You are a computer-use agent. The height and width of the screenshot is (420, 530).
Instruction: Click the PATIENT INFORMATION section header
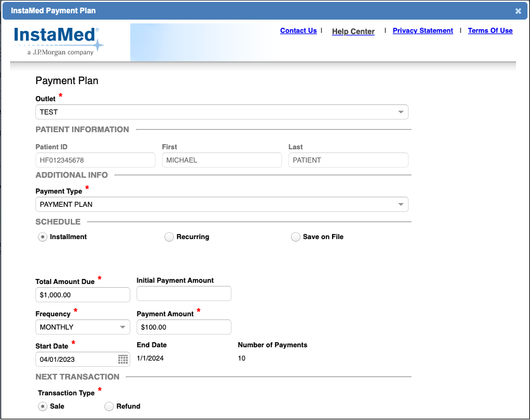pos(82,130)
